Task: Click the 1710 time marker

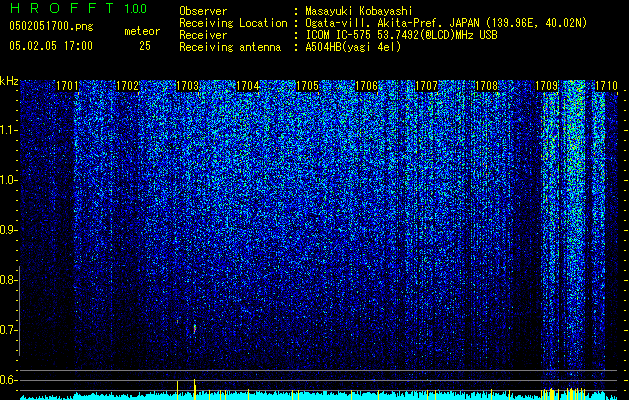Action: [606, 86]
